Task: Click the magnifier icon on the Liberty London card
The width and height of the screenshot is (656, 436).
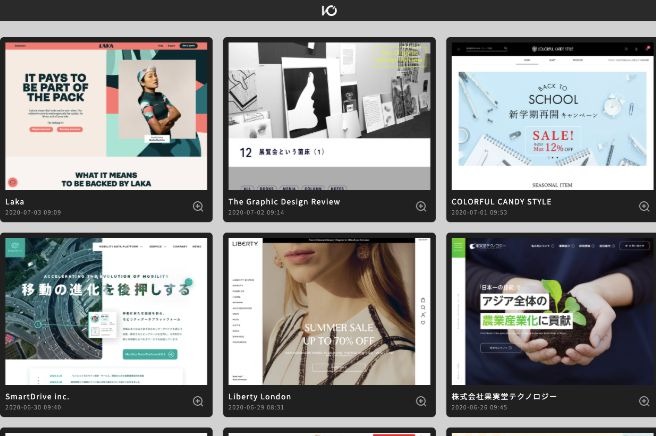Action: (421, 401)
